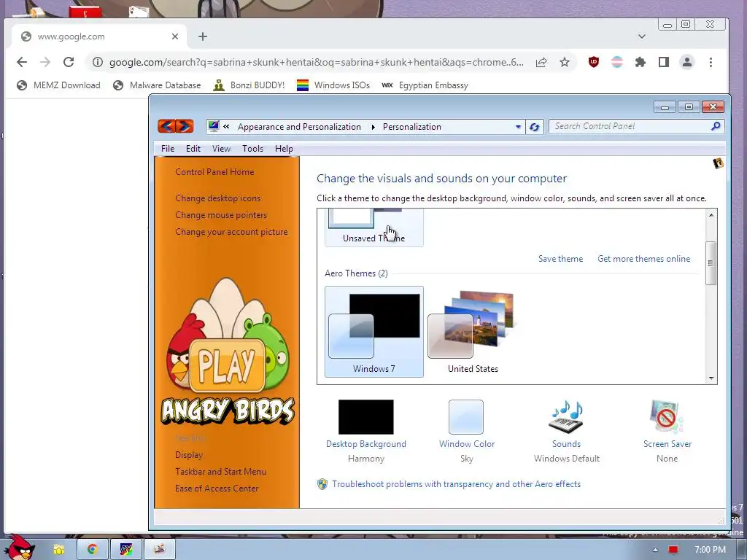Screen dimensions: 747x560
Task: Click the taskbar clock showing 7:00 PM
Action: point(711,550)
